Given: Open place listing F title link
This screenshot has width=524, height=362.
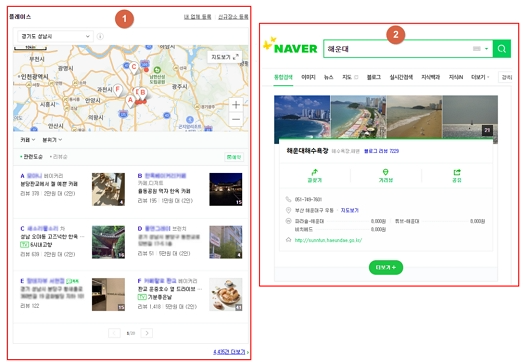Looking at the screenshot, I should (x=160, y=281).
